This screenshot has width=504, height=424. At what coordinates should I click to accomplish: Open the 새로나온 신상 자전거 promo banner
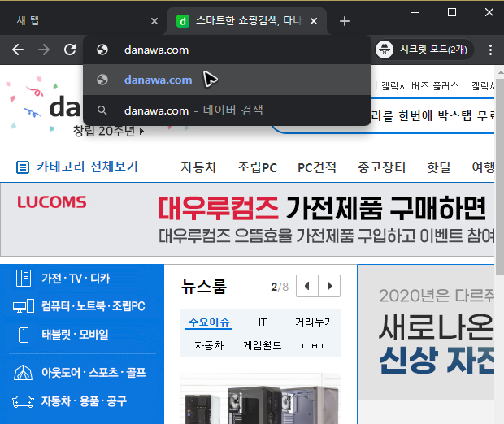coord(426,332)
